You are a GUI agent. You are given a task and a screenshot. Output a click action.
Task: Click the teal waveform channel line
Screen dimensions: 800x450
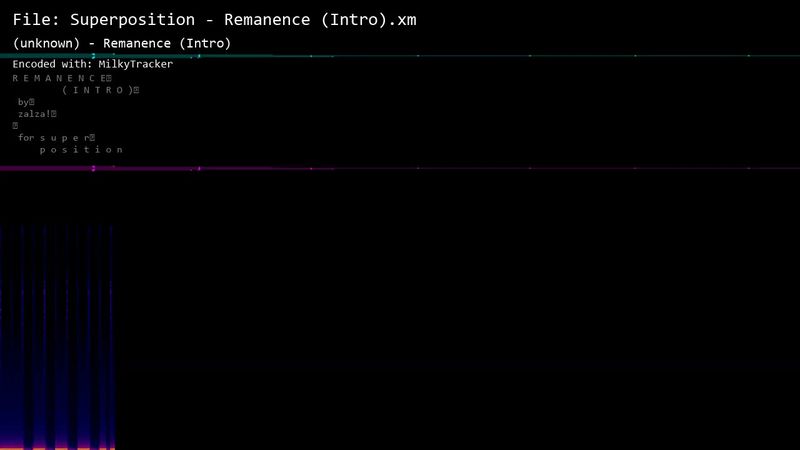tap(400, 56)
